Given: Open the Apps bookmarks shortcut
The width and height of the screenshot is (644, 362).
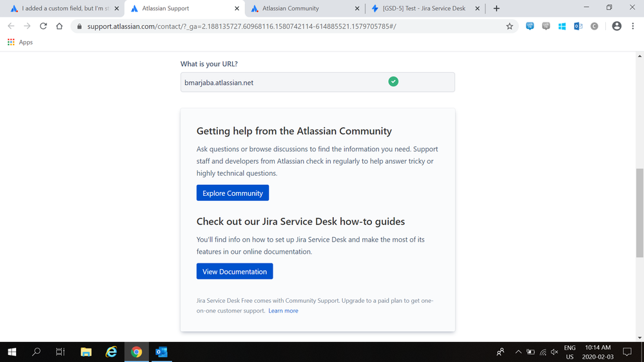Looking at the screenshot, I should tap(20, 43).
